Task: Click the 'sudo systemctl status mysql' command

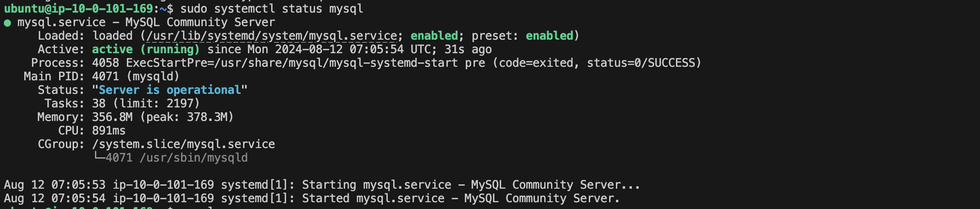Action: click(272, 9)
